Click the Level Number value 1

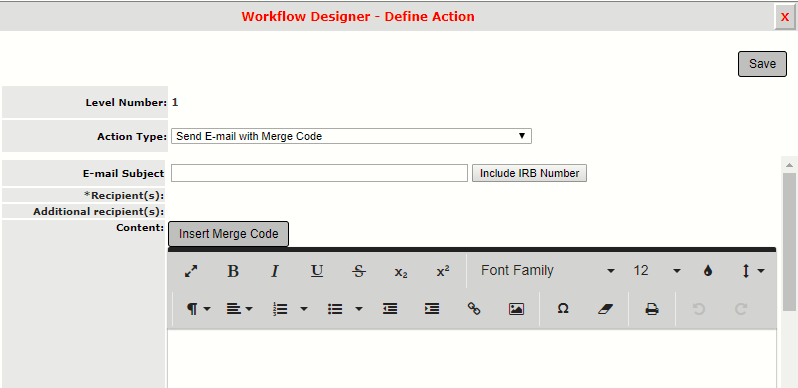coord(175,102)
